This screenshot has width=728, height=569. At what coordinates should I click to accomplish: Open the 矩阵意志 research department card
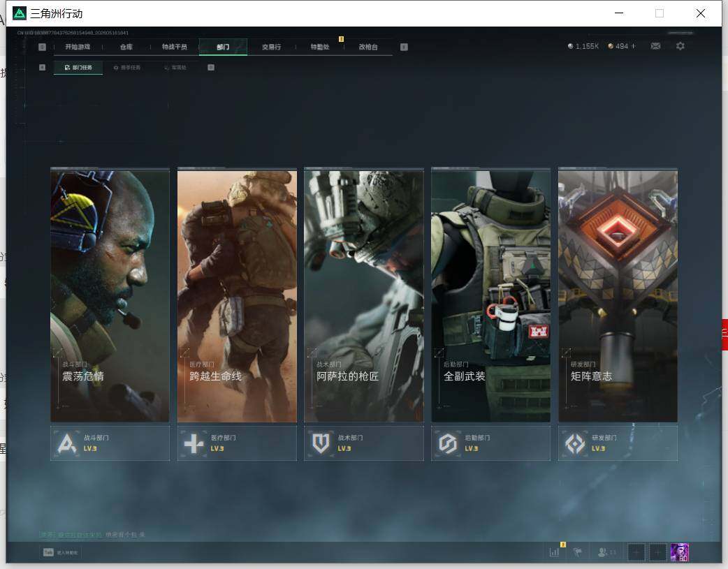618,295
